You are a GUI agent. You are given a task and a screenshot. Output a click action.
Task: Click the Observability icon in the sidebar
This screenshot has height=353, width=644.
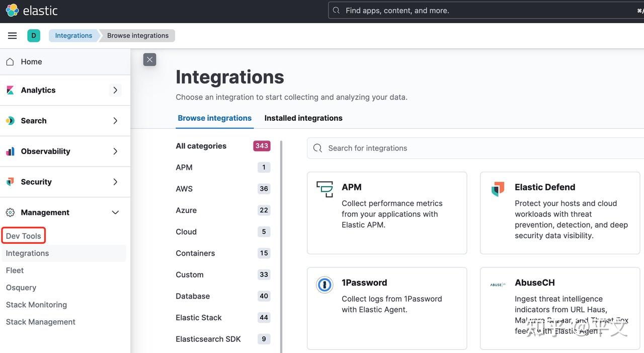pyautogui.click(x=10, y=151)
